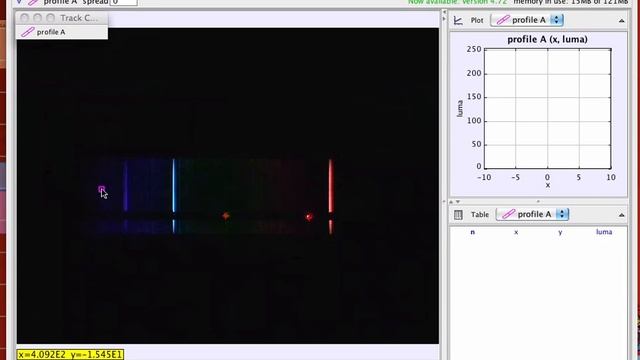Click the luma axis label on plot
The height and width of the screenshot is (360, 640).
pos(460,109)
